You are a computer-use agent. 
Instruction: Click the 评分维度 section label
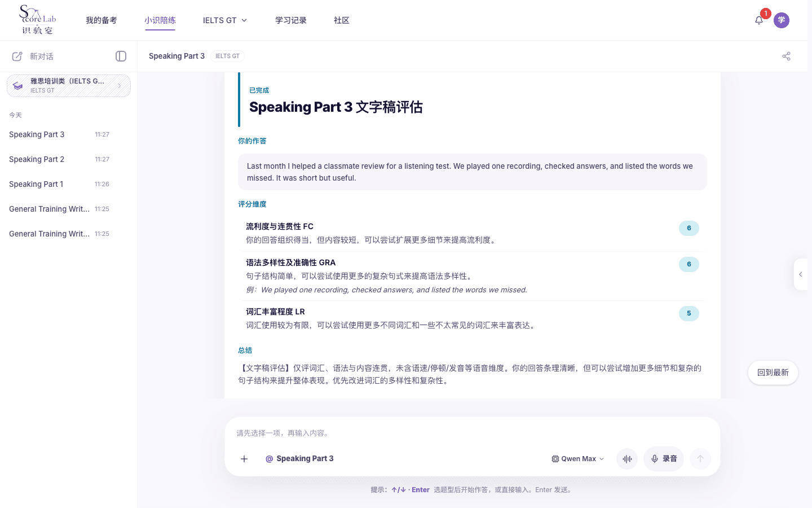pos(252,204)
